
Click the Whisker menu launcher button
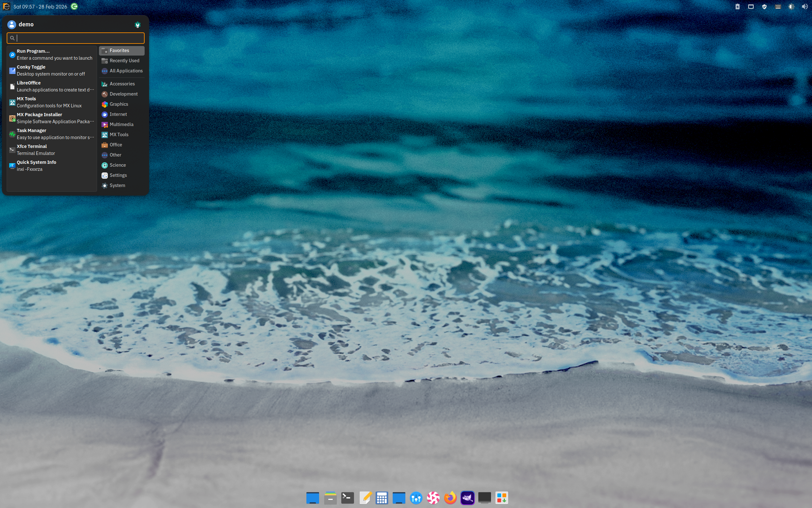click(6, 6)
